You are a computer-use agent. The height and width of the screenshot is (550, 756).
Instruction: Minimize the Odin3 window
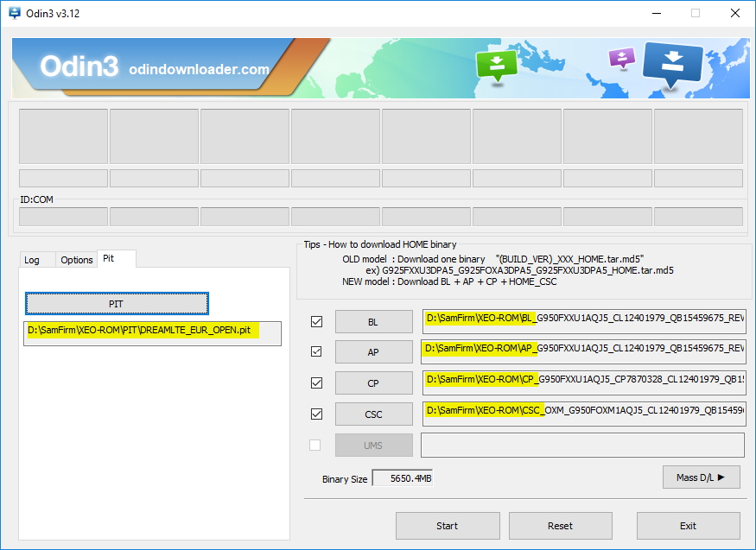pos(656,13)
